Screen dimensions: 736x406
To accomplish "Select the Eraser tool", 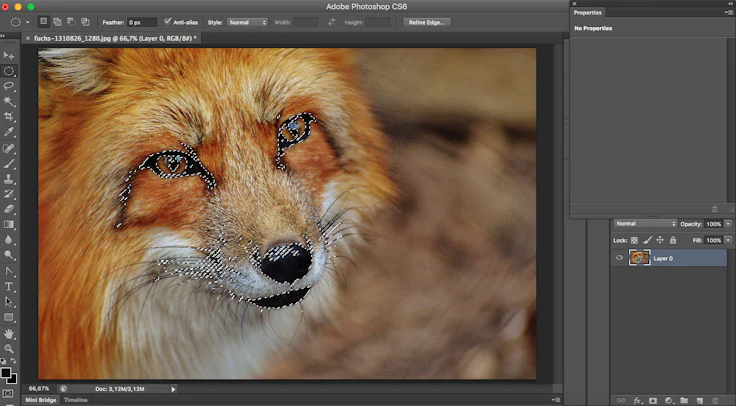I will click(8, 209).
